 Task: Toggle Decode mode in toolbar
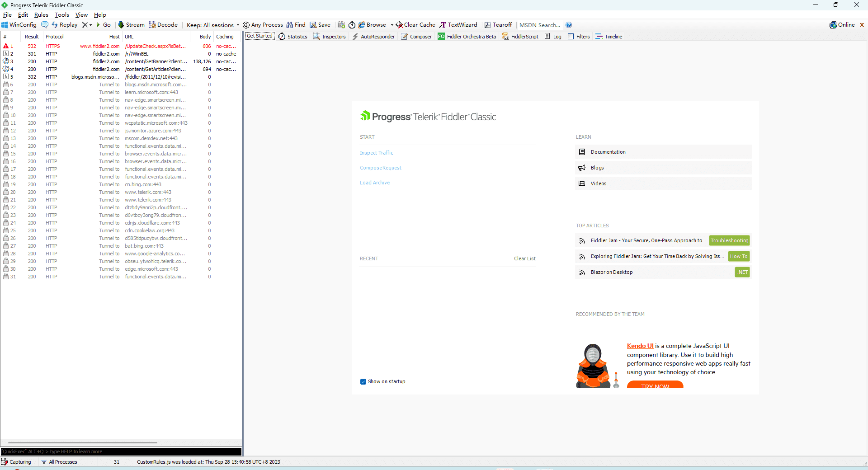pyautogui.click(x=163, y=25)
